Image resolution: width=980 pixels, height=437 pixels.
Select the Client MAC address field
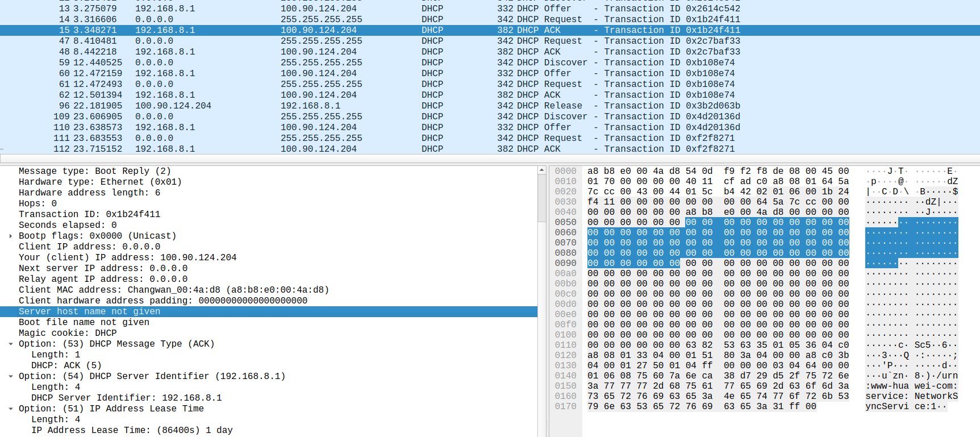[x=173, y=290]
